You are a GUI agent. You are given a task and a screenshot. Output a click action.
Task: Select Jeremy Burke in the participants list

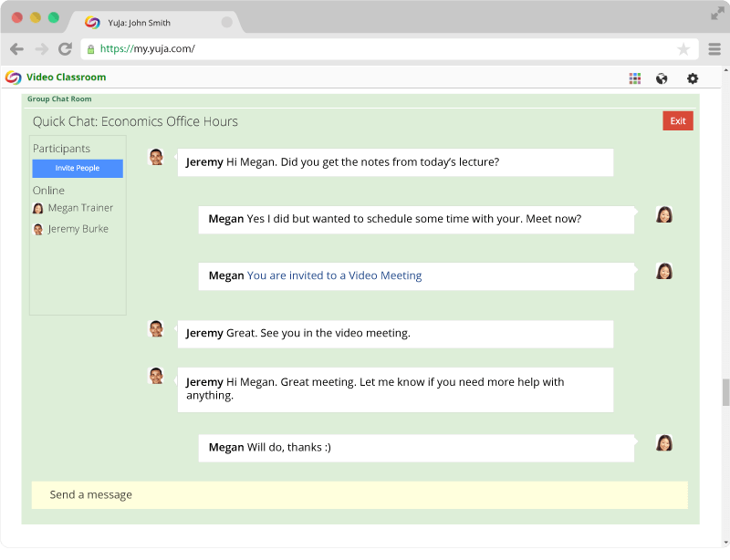[71, 229]
